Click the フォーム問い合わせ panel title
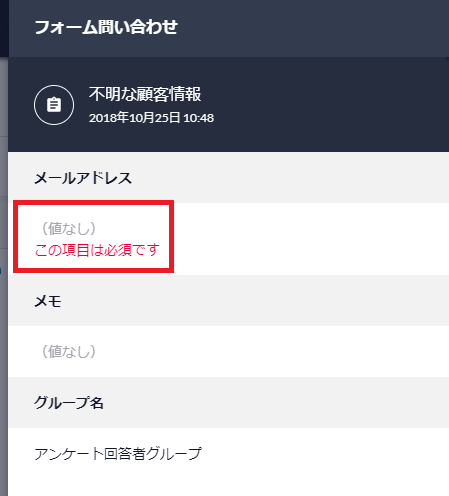This screenshot has width=449, height=496. 106,27
